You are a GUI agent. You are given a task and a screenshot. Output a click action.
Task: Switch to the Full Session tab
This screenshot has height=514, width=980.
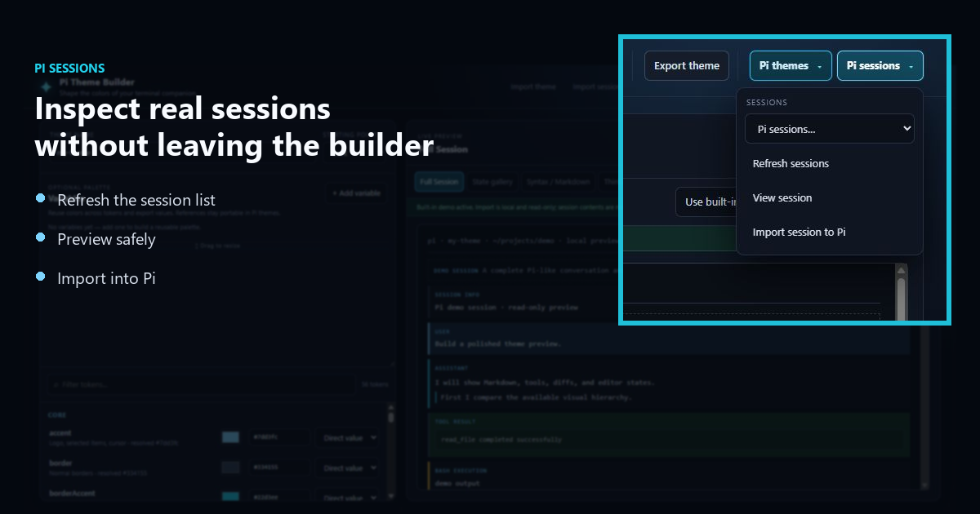point(439,182)
